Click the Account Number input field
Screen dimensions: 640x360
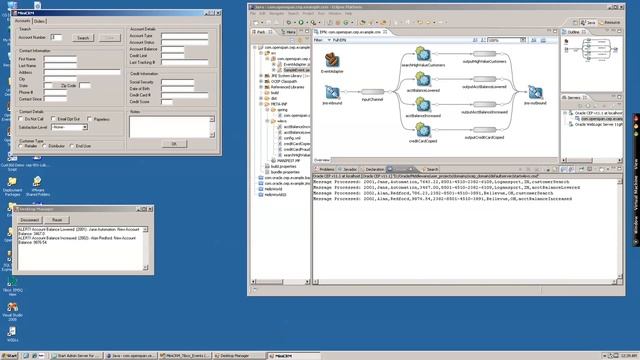tap(56, 37)
